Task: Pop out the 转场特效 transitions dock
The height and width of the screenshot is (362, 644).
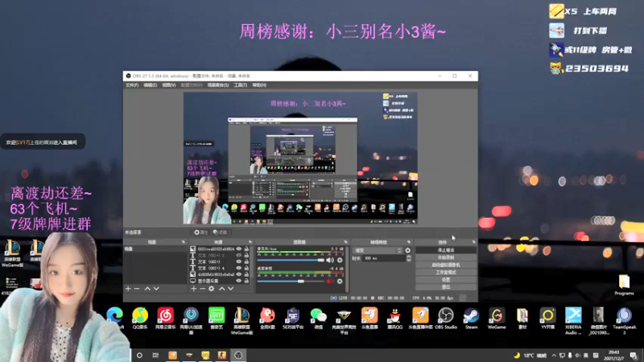Action: [x=409, y=242]
